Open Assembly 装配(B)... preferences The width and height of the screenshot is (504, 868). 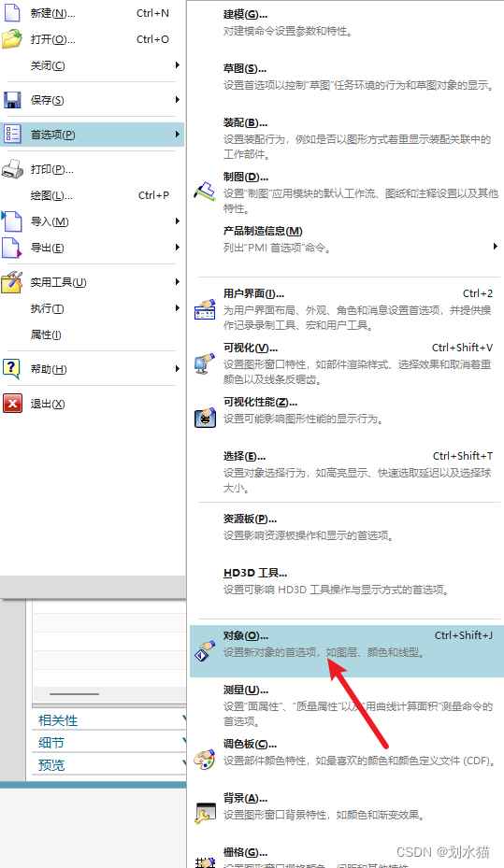[x=346, y=138]
